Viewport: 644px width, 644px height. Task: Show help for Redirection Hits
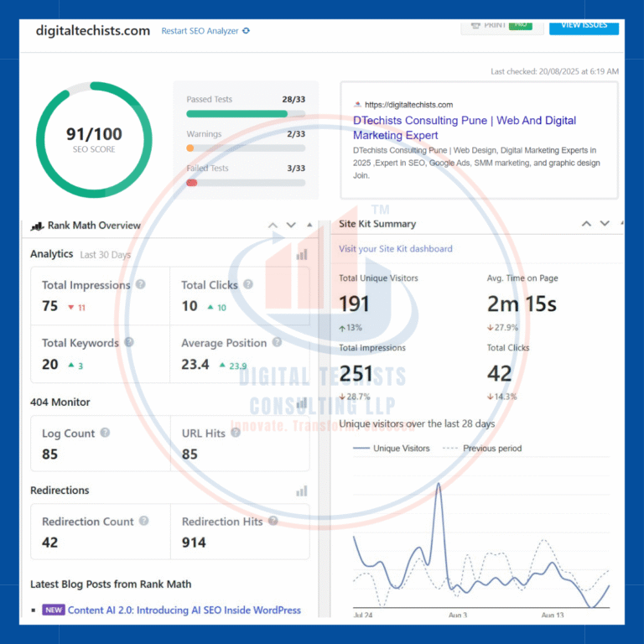point(273,521)
